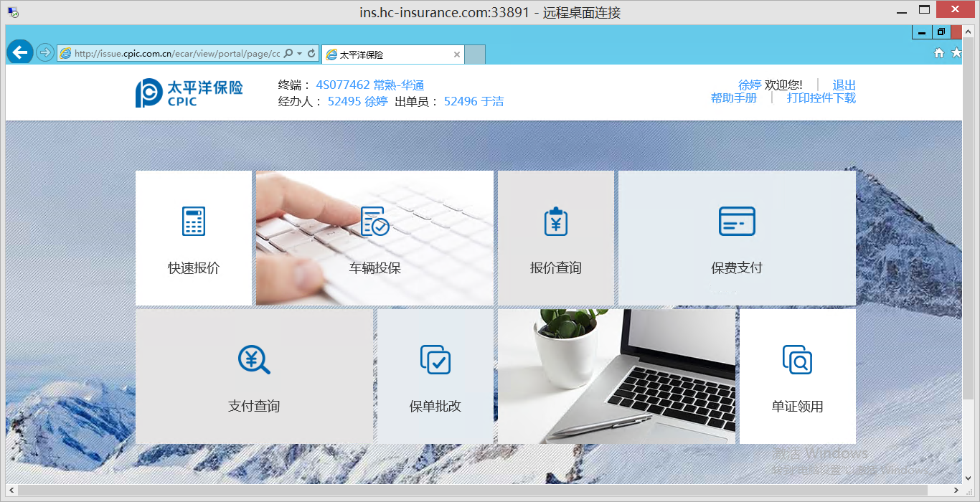Open the 保单批改 checkbox icon
980x502 pixels.
click(435, 359)
